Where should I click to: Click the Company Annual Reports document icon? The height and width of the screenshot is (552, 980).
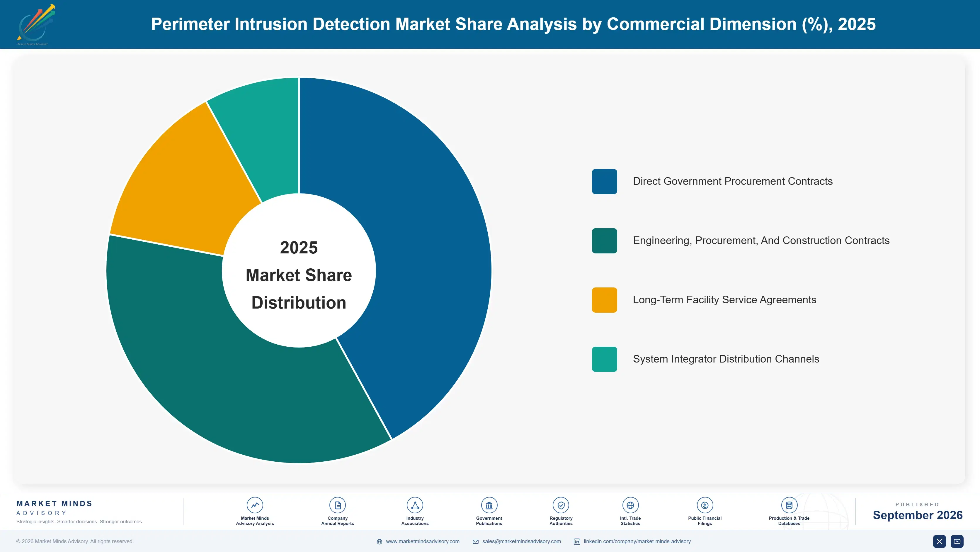[x=337, y=505]
